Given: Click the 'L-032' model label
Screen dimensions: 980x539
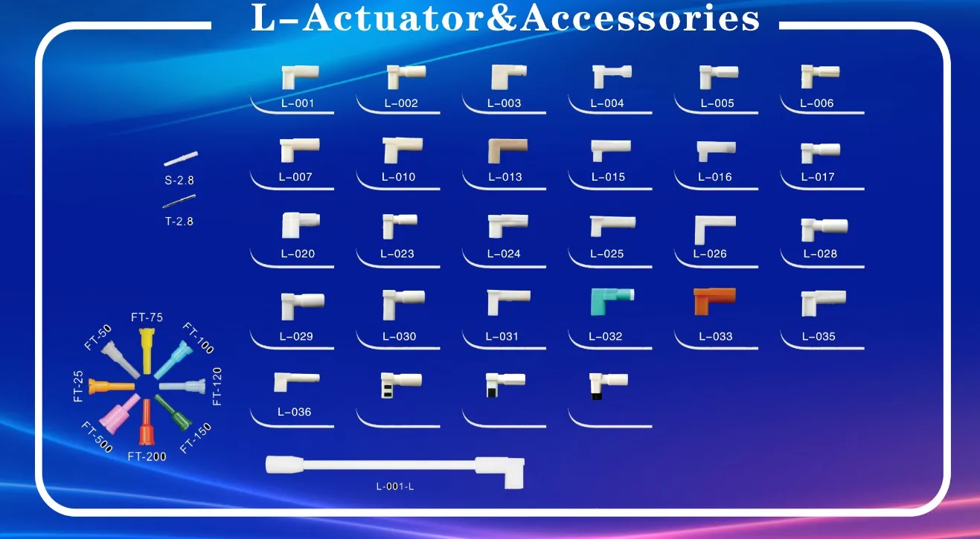Looking at the screenshot, I should (x=605, y=336).
